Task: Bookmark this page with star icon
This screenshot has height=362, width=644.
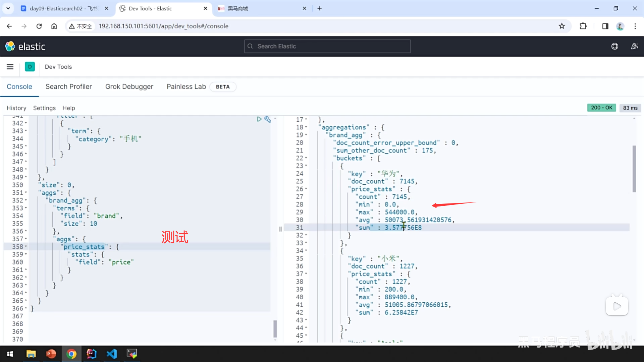Action: [x=562, y=26]
